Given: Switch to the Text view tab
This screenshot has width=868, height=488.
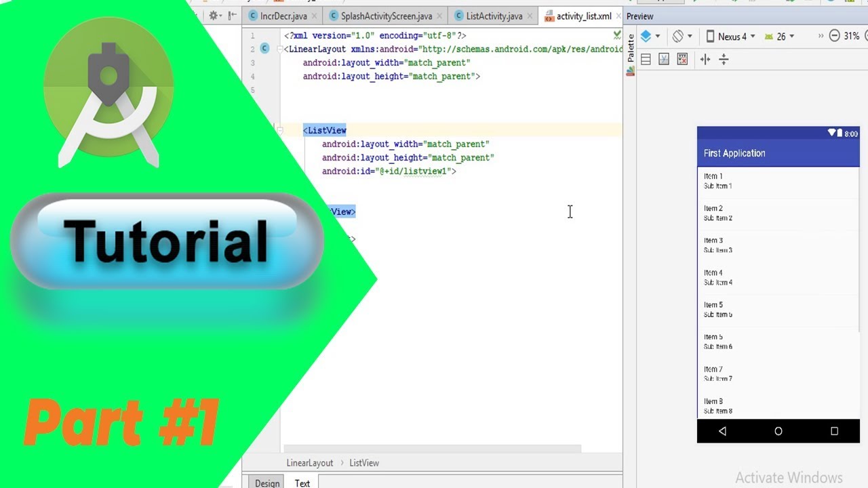Looking at the screenshot, I should click(302, 483).
